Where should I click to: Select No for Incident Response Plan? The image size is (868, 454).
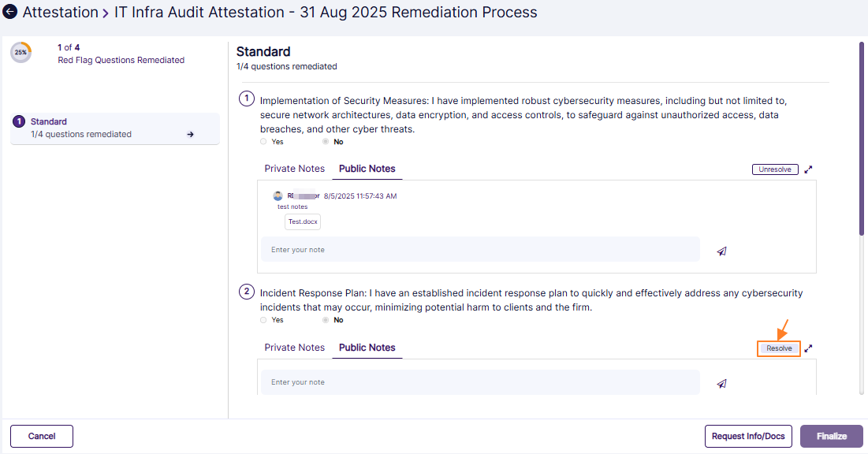tap(326, 320)
